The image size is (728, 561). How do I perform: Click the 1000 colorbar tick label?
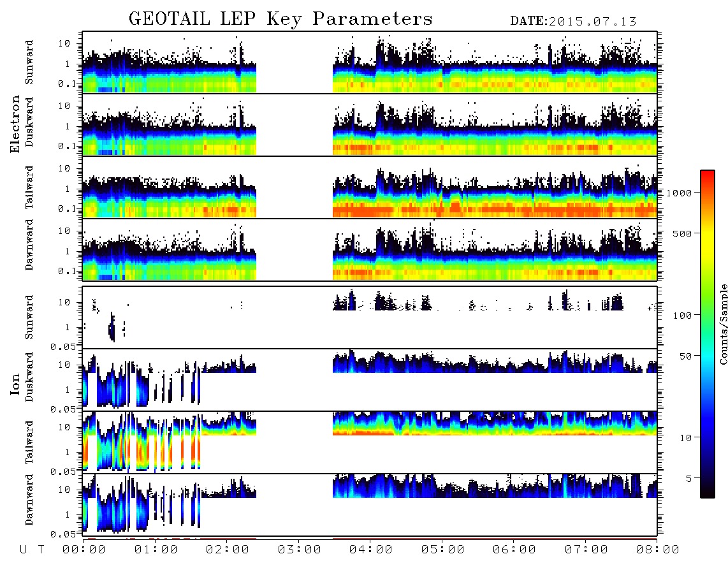click(x=680, y=193)
